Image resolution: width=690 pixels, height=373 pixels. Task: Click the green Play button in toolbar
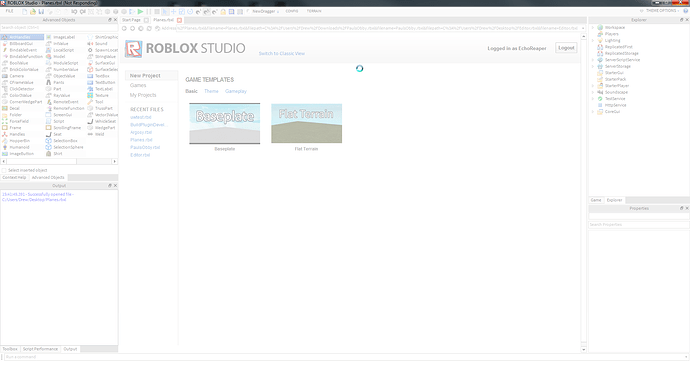pyautogui.click(x=140, y=11)
